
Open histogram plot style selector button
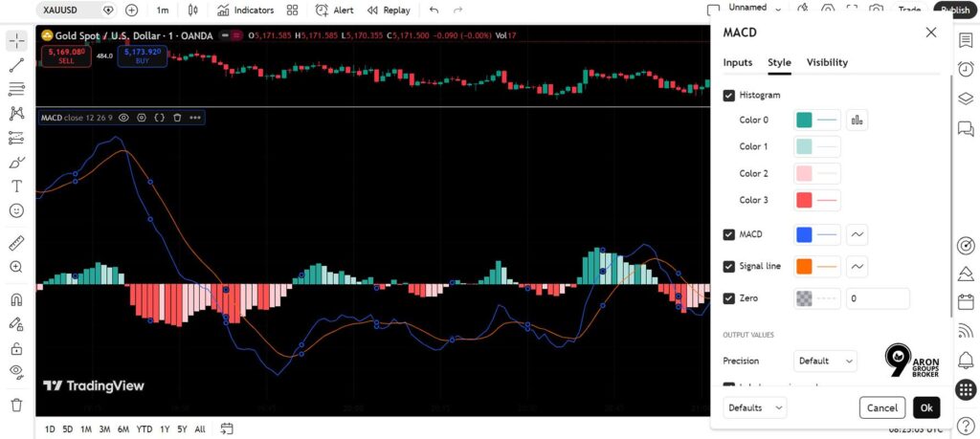tap(857, 120)
